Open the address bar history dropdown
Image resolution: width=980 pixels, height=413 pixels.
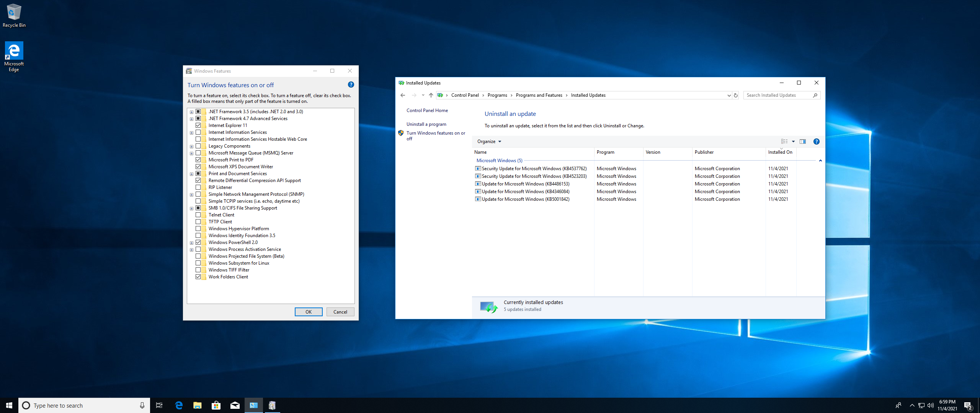[729, 95]
